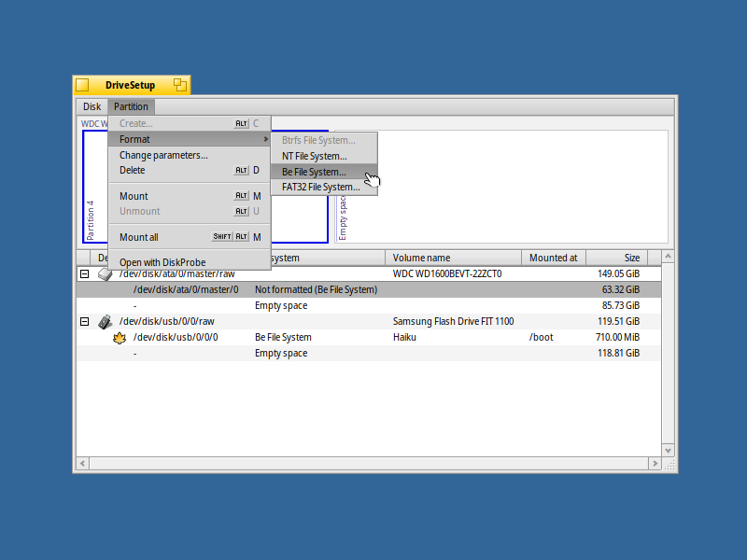Click the Not formatted (Be File System) cell
The image size is (747, 560).
point(316,289)
